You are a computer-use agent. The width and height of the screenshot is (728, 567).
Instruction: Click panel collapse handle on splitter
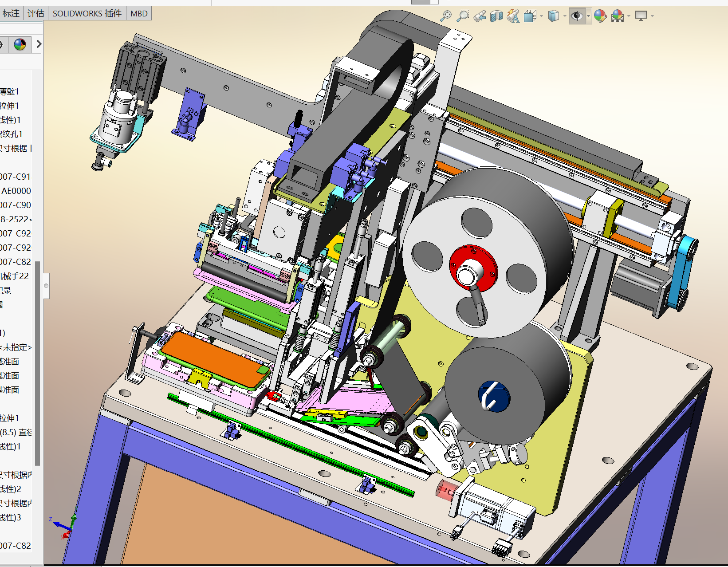pos(46,286)
